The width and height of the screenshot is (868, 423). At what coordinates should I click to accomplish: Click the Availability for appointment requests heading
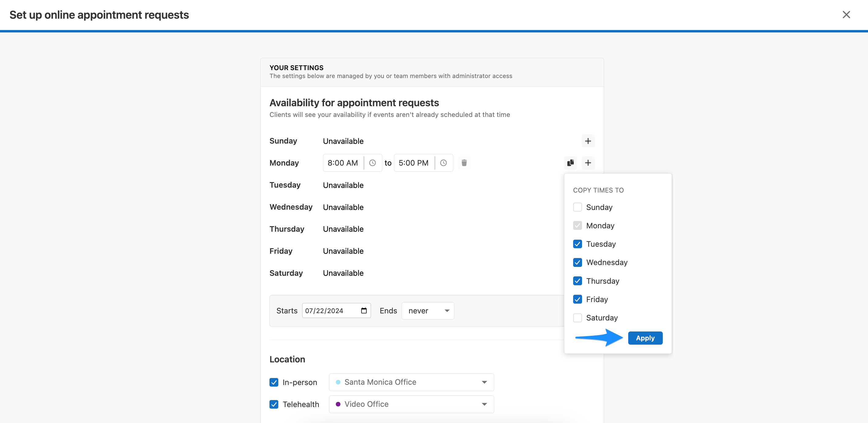click(354, 103)
